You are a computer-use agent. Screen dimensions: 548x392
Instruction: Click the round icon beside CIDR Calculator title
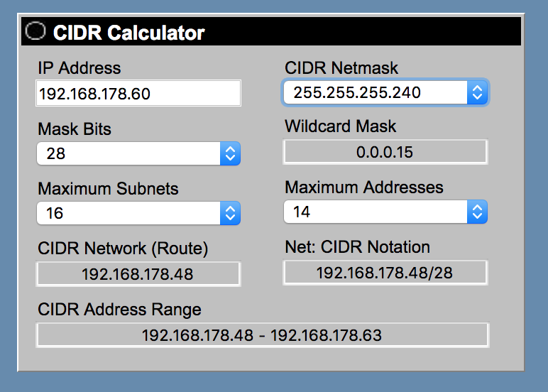point(35,31)
